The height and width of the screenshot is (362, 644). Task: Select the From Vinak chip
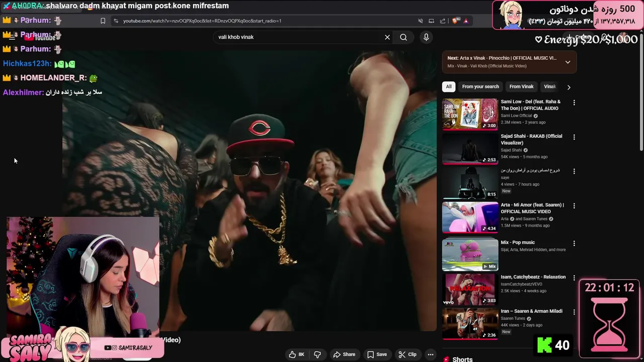(x=521, y=86)
